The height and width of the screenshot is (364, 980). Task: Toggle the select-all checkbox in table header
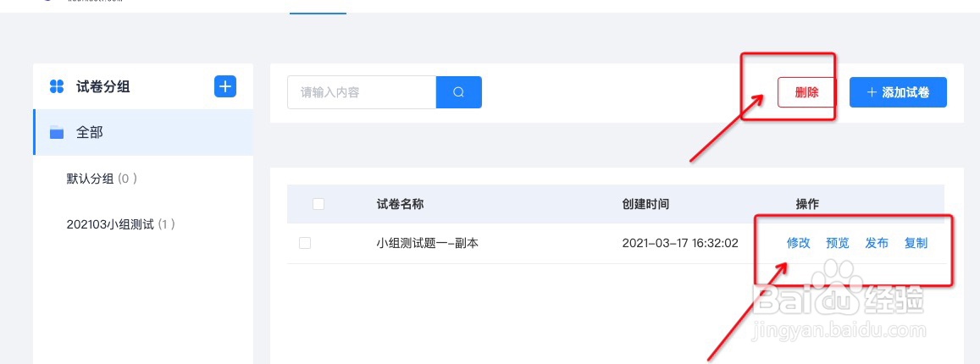pyautogui.click(x=318, y=204)
